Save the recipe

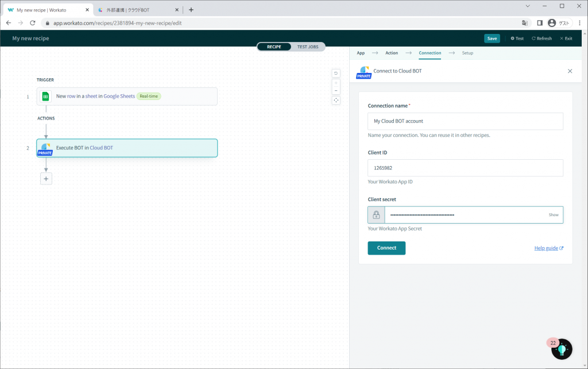pos(492,39)
